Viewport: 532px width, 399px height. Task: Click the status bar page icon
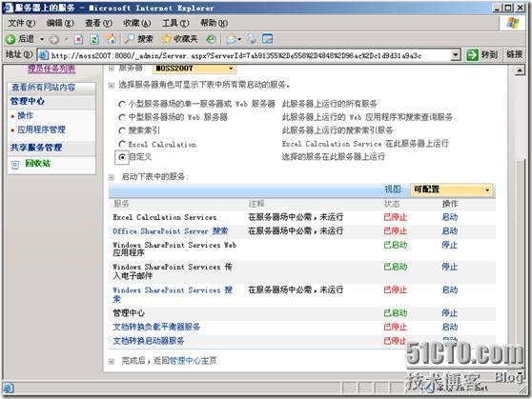pos(9,388)
